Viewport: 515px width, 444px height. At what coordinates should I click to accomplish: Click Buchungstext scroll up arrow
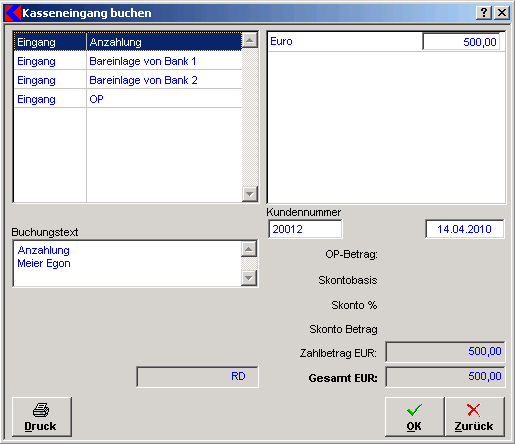pos(249,249)
